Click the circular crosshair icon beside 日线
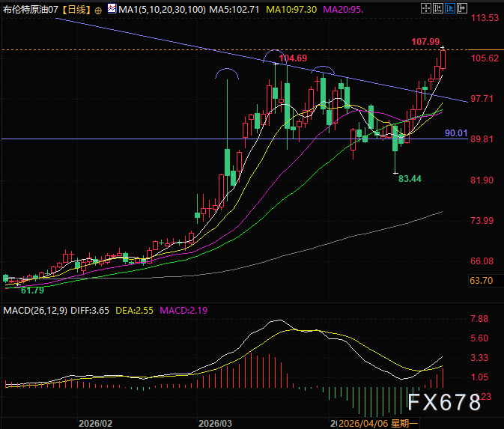 point(98,10)
